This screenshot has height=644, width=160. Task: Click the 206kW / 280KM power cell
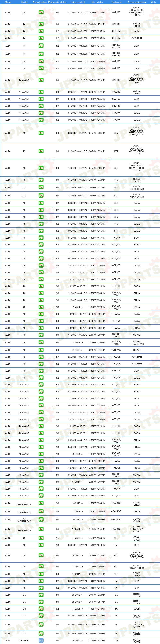[97, 634]
